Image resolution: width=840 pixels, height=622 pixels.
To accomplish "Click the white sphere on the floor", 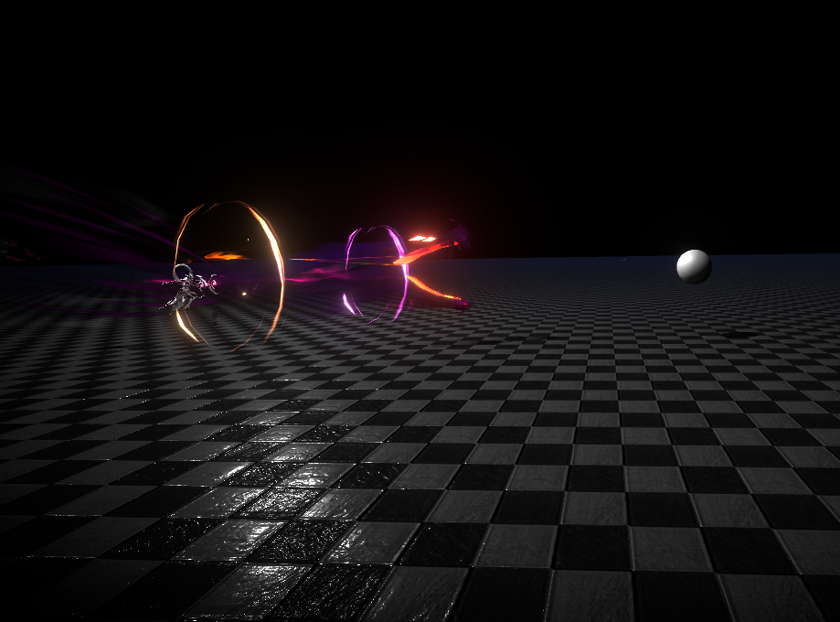I will [694, 266].
